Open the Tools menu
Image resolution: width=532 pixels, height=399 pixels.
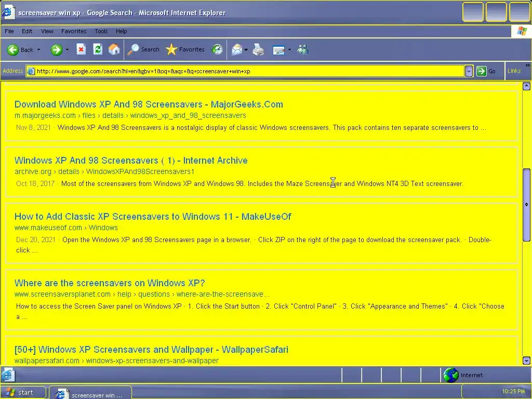point(101,31)
